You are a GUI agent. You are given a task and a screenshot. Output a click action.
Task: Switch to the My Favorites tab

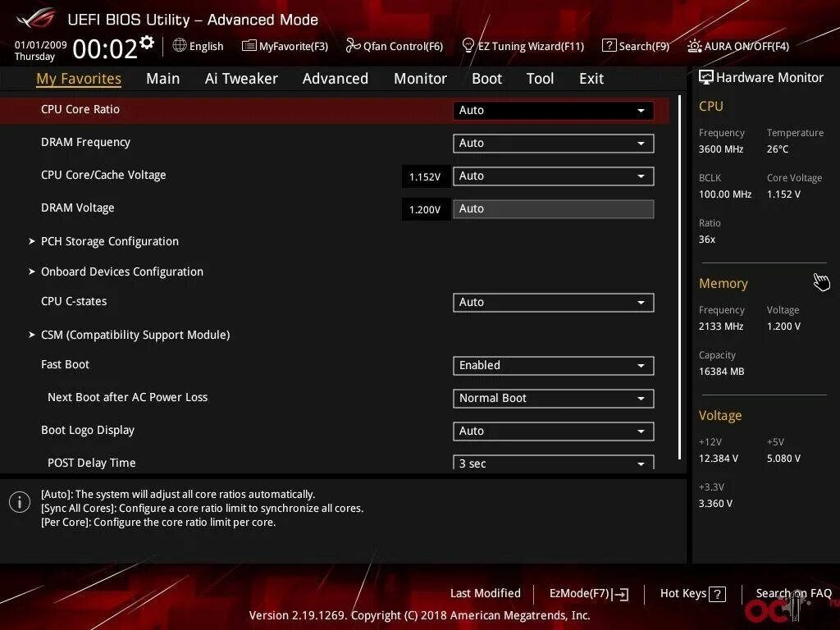[x=79, y=79]
